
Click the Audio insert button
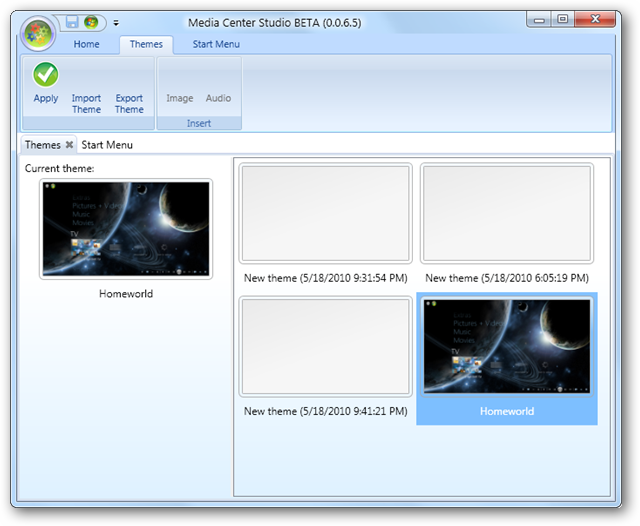[218, 98]
